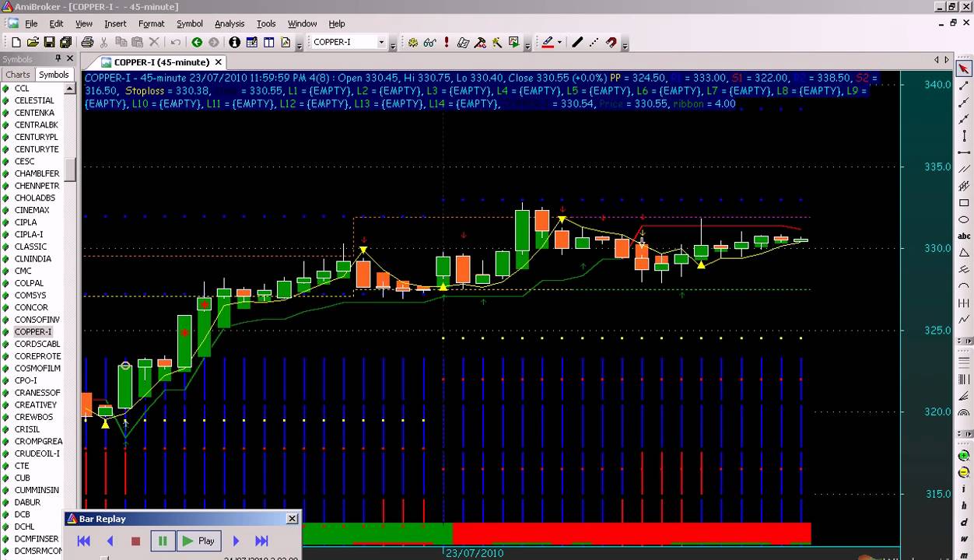
Task: Select the symbol list vertical scrollbar
Action: coord(70,170)
